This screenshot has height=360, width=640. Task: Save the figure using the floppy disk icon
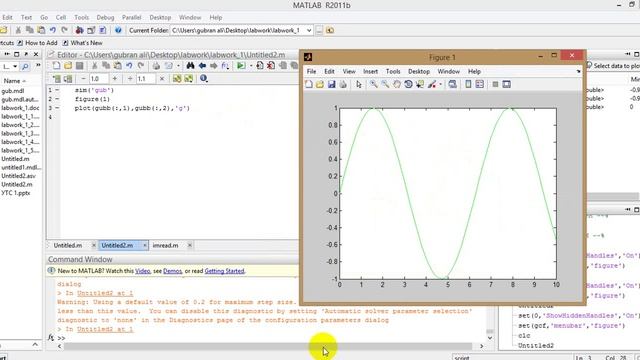coord(331,84)
